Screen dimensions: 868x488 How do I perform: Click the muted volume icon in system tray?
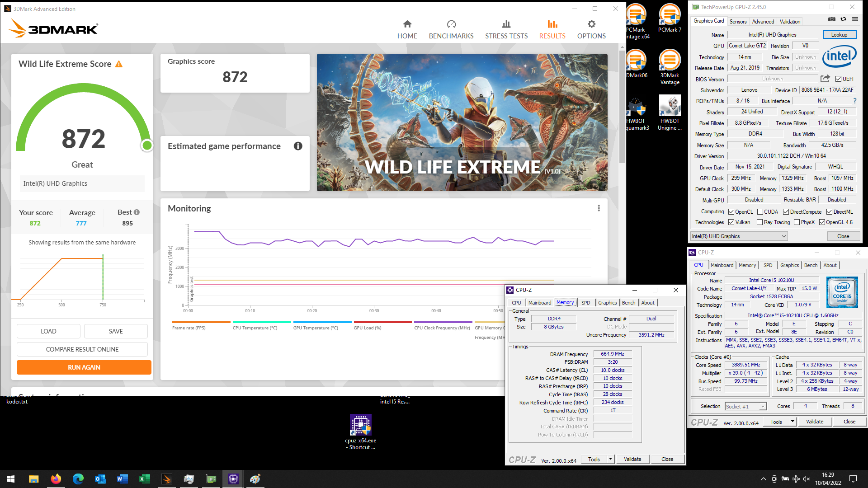tap(807, 479)
